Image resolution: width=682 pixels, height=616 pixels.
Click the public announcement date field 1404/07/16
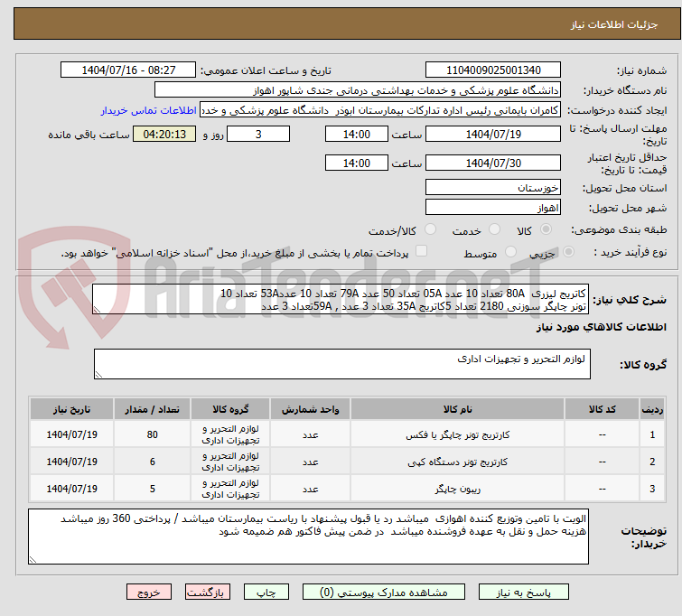point(128,70)
